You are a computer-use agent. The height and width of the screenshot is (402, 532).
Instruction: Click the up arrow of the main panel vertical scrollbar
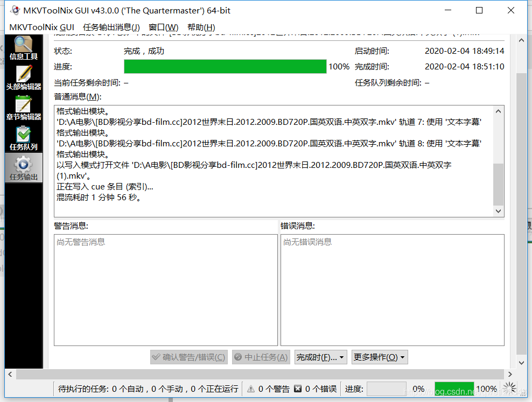coord(521,40)
